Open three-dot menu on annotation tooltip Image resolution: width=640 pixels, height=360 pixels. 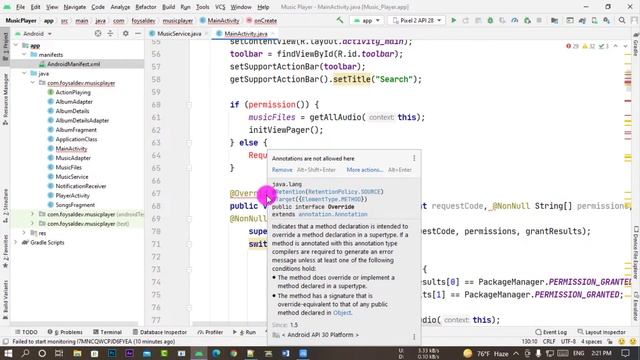tap(414, 158)
